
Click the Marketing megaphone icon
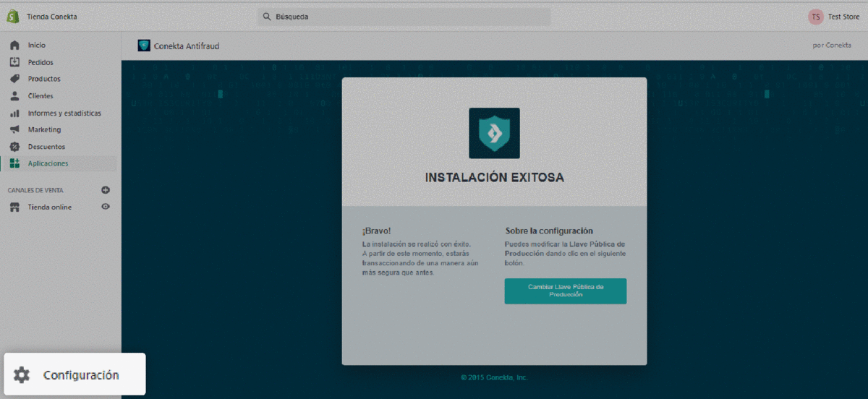[14, 129]
